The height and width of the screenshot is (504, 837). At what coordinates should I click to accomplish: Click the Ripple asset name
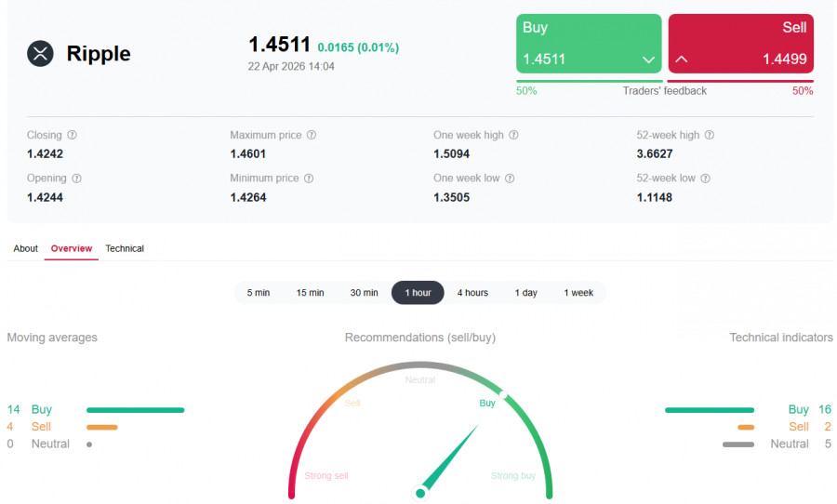point(99,53)
